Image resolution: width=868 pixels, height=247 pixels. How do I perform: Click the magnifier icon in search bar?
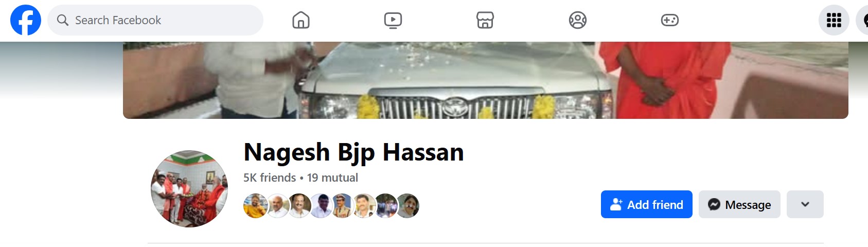tap(63, 20)
